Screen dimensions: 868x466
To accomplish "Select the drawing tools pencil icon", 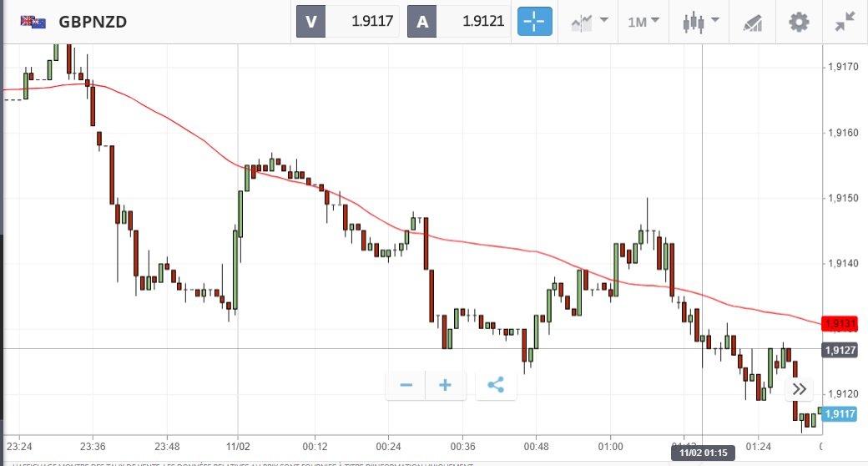I will [x=753, y=22].
